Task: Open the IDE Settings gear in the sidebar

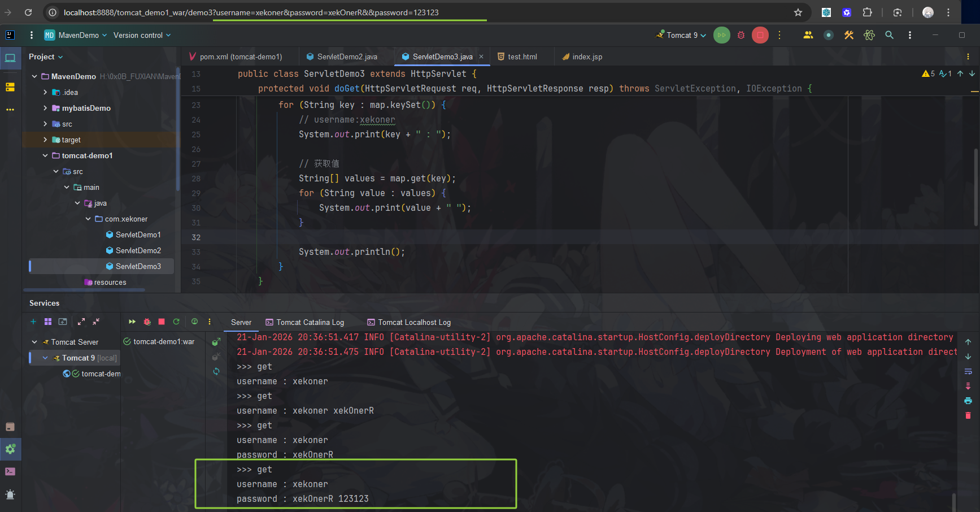Action: click(x=10, y=449)
